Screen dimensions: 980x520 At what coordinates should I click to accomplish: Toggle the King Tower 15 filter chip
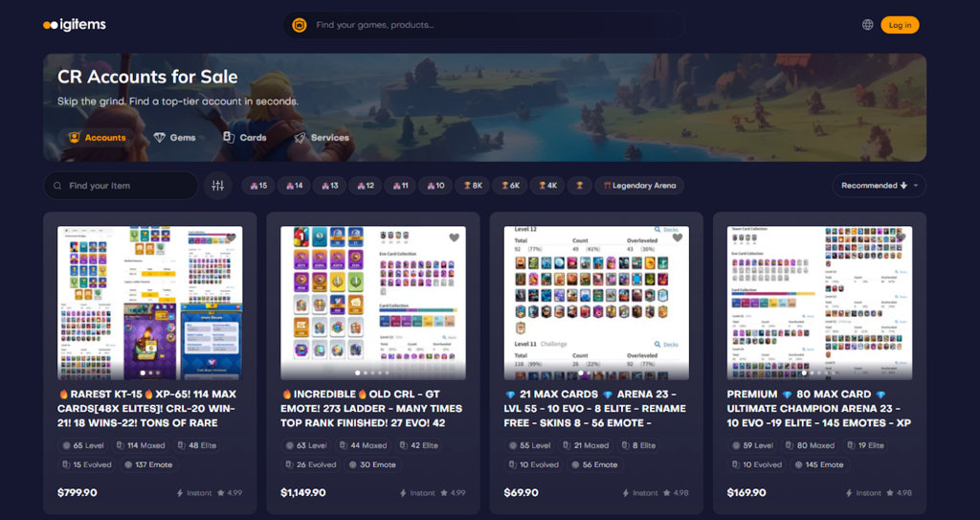tap(259, 186)
